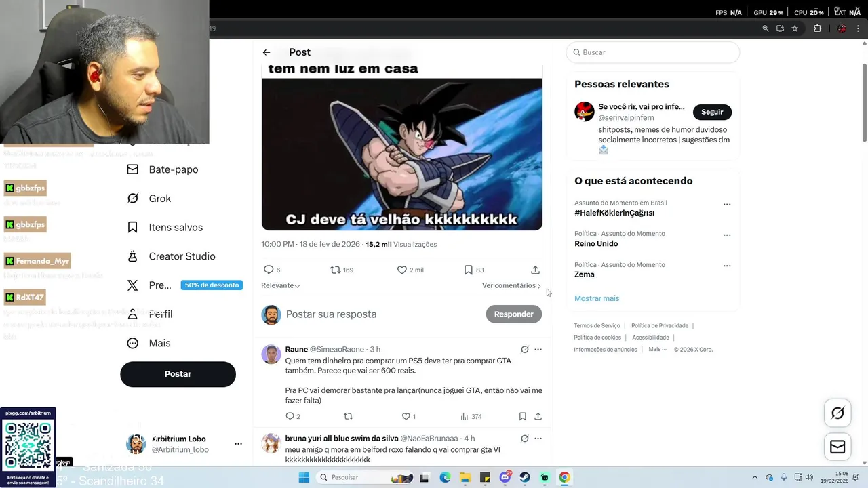Open options for #HalefKöklerinÇağrısı trend
Viewport: 868px width, 488px height.
(x=727, y=204)
